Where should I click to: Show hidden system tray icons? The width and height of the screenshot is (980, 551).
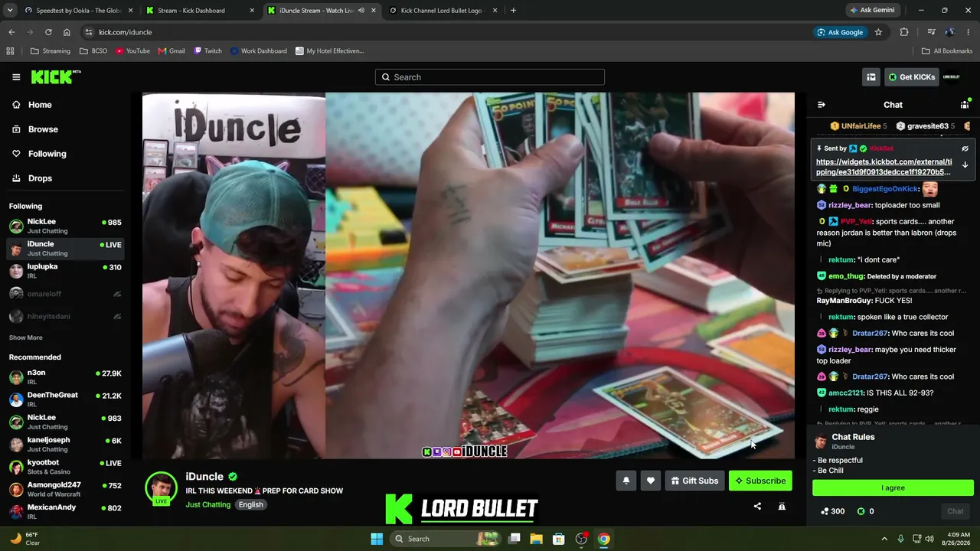pos(884,539)
